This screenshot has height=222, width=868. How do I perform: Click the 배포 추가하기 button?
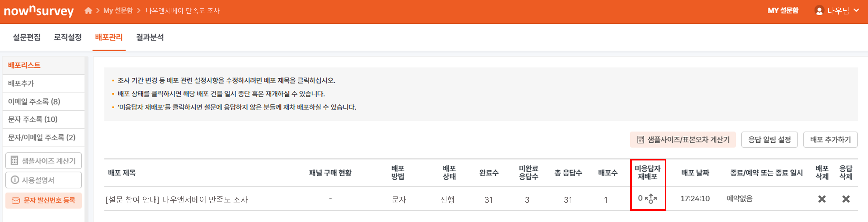(830, 139)
